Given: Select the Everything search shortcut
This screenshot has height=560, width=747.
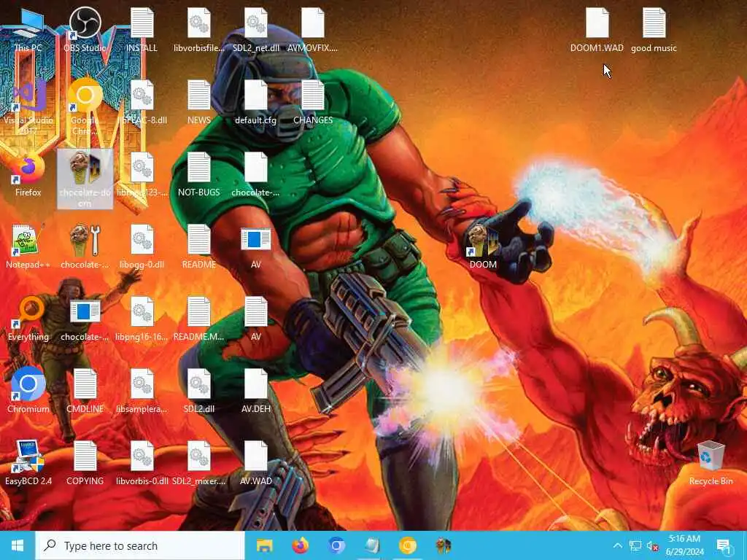Looking at the screenshot, I should pos(28,319).
